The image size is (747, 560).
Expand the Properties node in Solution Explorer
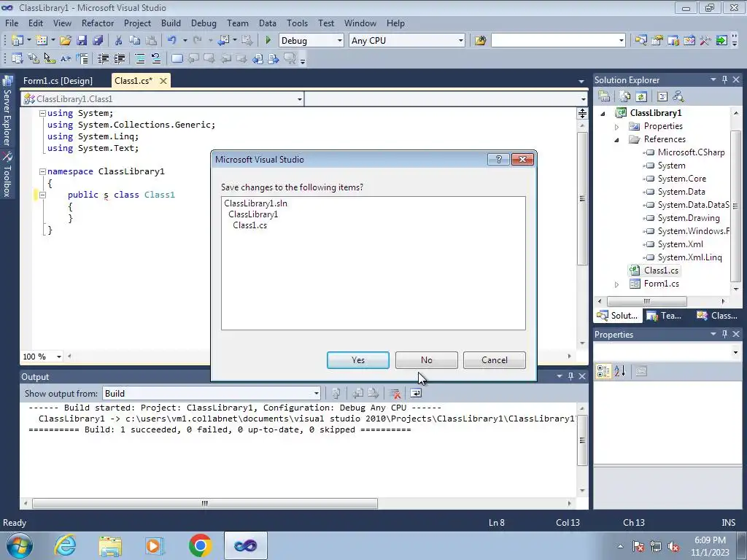[x=616, y=127]
